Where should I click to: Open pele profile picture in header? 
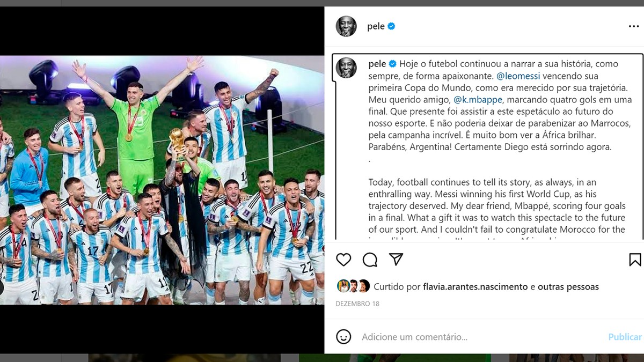click(x=346, y=26)
